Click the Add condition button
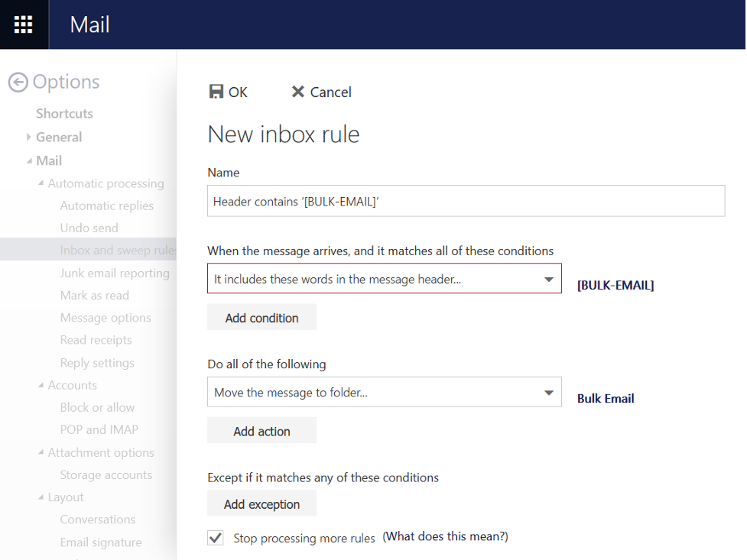747x560 pixels. [261, 318]
